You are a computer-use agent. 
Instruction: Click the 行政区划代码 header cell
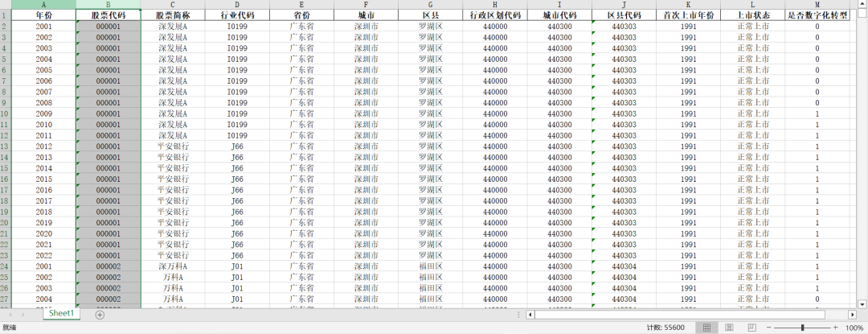(x=495, y=15)
